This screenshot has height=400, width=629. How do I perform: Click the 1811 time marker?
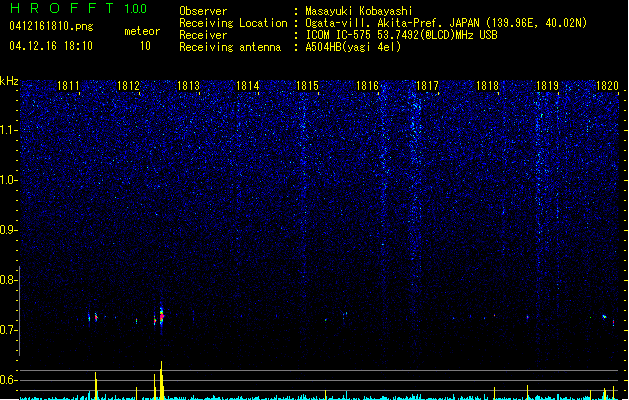coord(68,86)
